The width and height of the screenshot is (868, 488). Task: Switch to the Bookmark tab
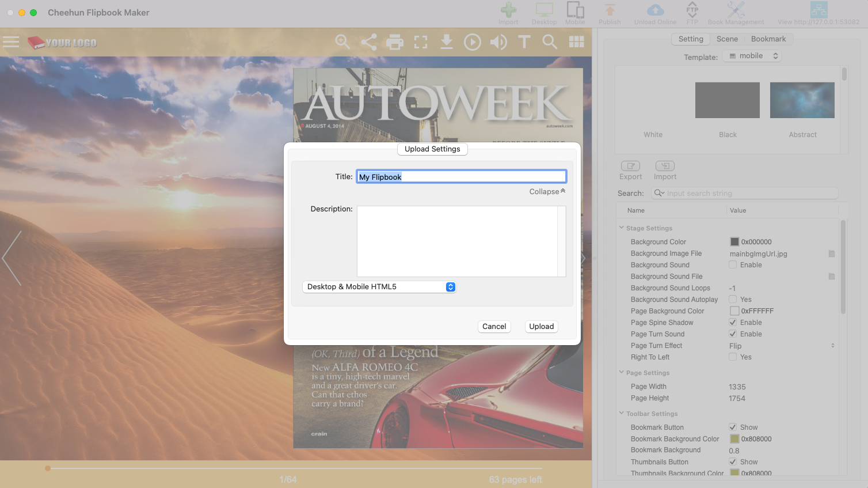768,39
